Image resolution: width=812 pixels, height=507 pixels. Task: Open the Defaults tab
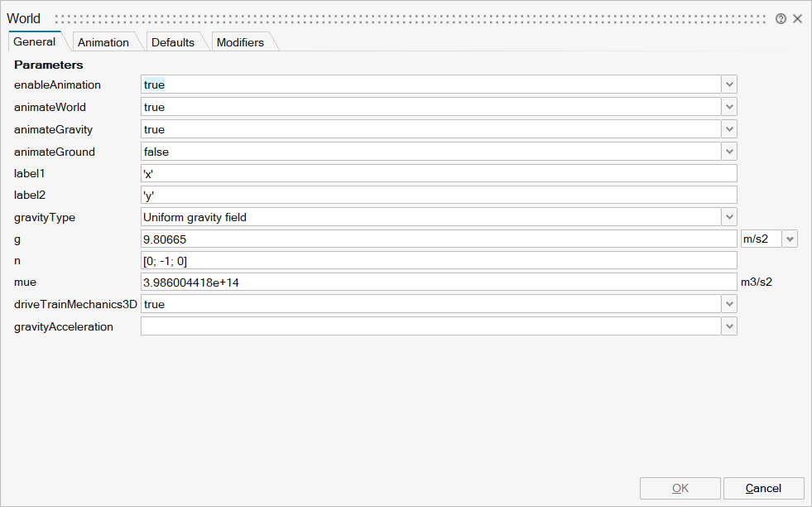click(173, 42)
